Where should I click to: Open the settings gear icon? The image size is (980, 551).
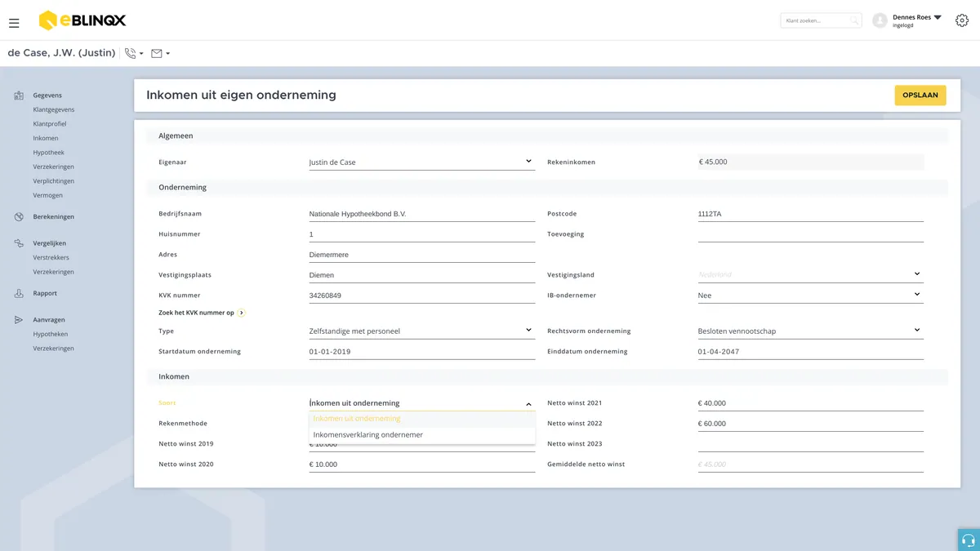tap(961, 20)
